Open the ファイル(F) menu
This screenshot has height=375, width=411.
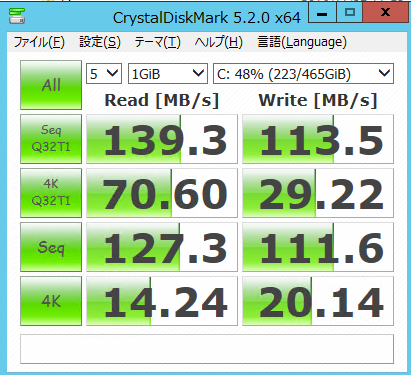pos(39,42)
